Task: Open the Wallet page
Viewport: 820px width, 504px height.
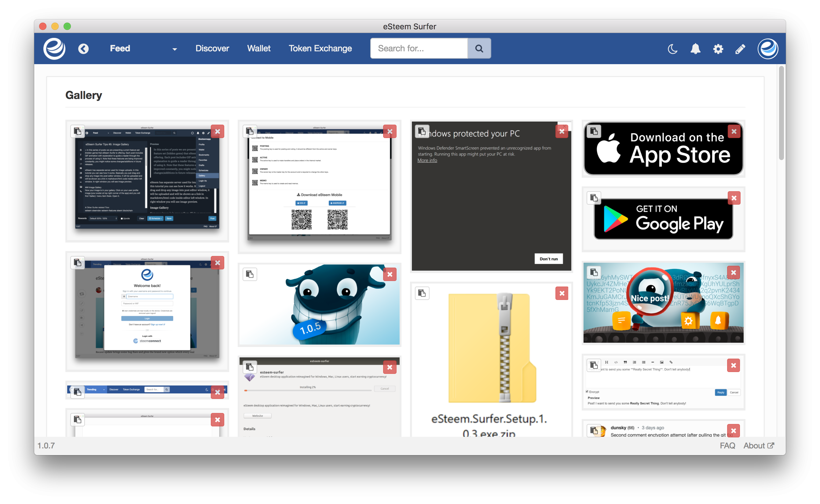Action: (x=259, y=49)
